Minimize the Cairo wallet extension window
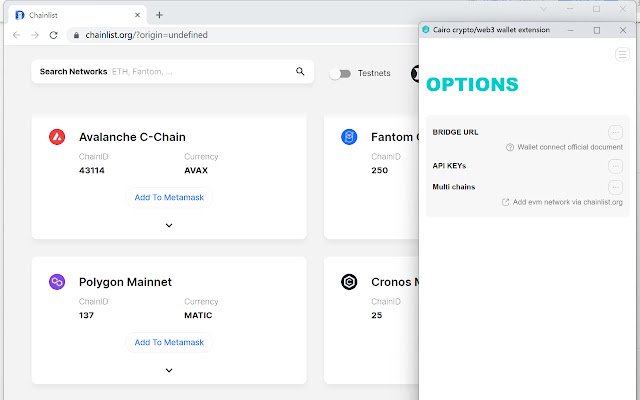The height and width of the screenshot is (400, 640). point(571,30)
